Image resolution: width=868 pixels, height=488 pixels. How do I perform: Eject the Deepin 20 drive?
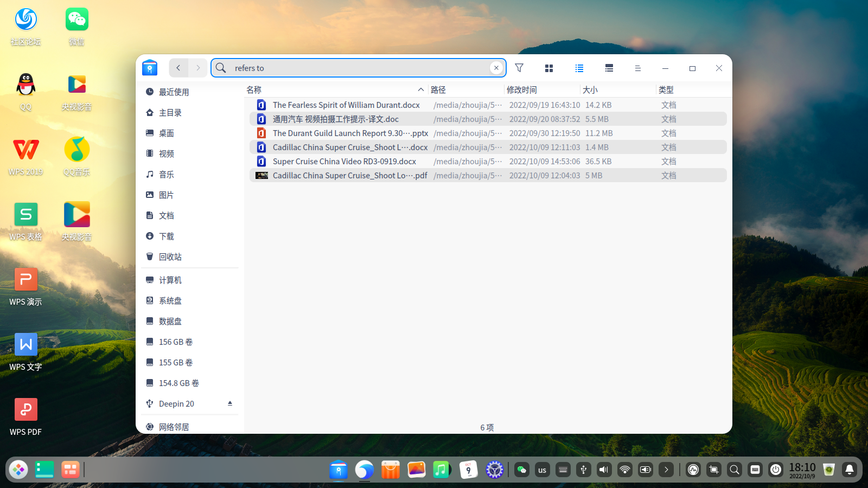(230, 403)
